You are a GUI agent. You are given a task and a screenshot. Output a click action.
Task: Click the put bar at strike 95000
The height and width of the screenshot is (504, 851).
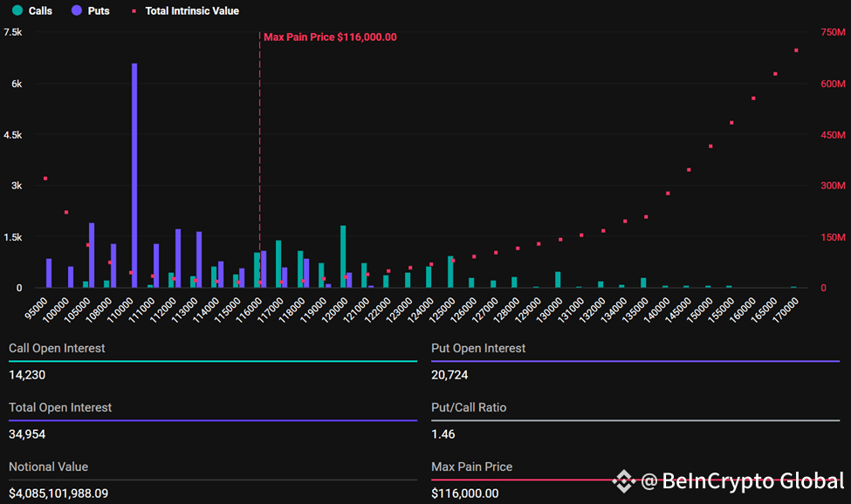(49, 273)
